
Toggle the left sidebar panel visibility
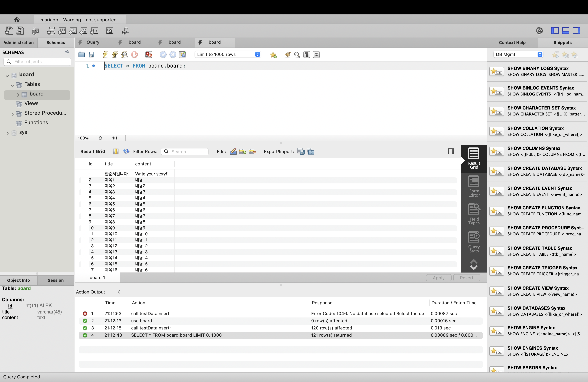(x=555, y=31)
